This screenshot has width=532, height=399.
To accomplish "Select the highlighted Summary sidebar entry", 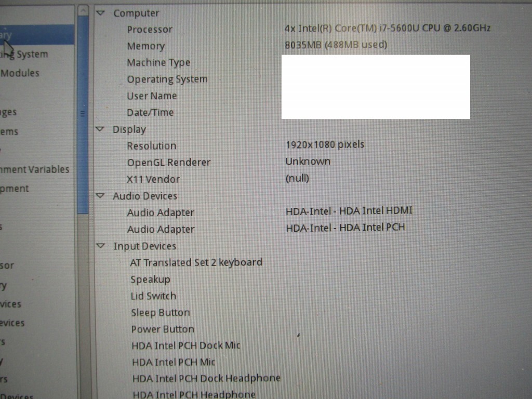I will [37, 35].
